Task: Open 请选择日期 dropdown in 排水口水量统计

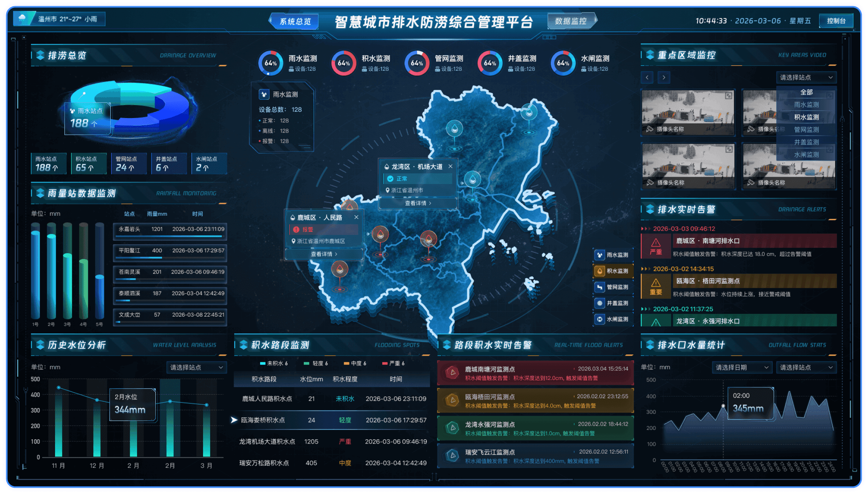Action: [x=742, y=367]
